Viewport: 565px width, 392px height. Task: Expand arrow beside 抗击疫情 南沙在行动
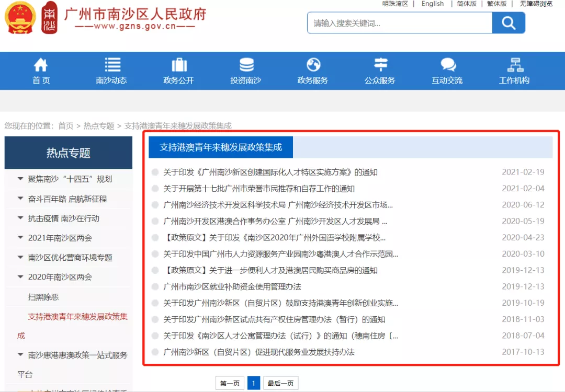coord(20,218)
